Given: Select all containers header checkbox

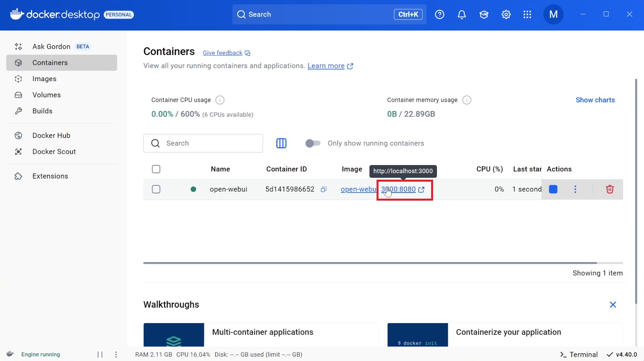Looking at the screenshot, I should [x=156, y=169].
